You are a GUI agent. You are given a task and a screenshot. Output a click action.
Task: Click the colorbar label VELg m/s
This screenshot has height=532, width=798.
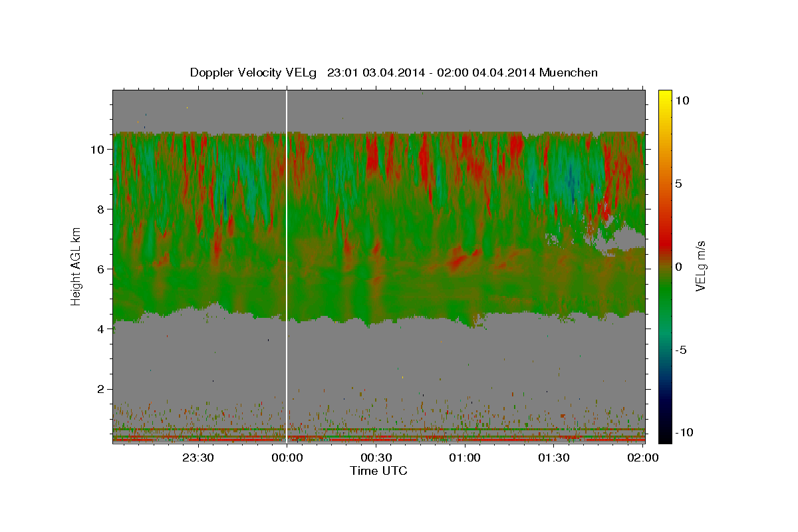[701, 267]
